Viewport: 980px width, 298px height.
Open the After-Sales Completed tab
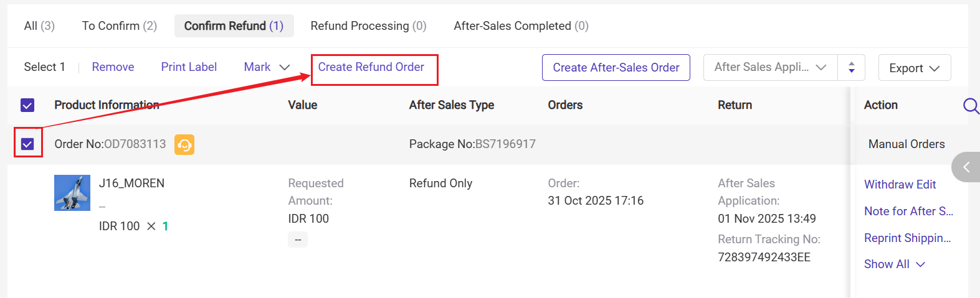coord(521,26)
